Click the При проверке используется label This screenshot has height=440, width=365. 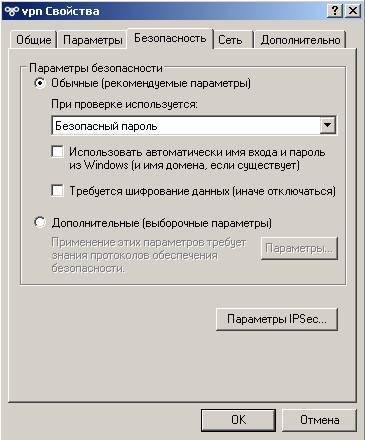124,104
